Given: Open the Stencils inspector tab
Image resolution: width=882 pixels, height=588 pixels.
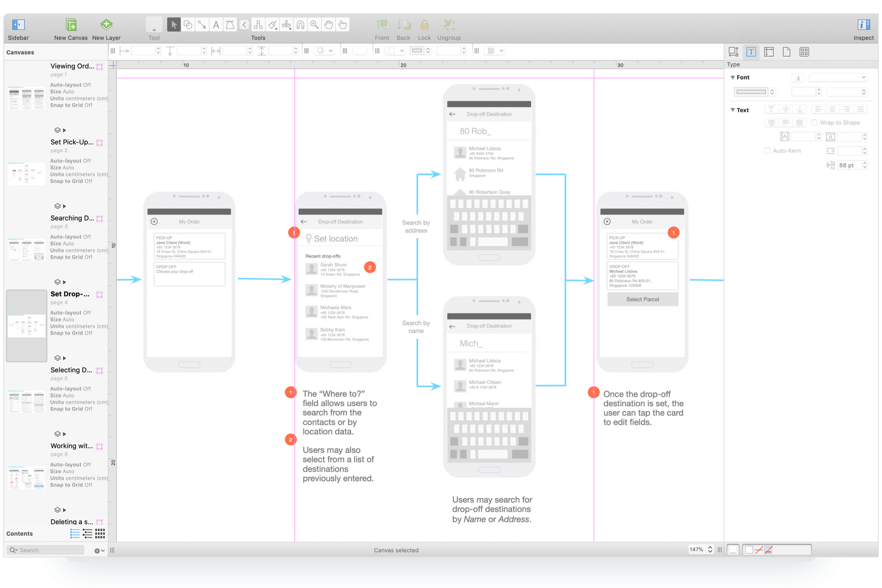Looking at the screenshot, I should click(x=804, y=52).
